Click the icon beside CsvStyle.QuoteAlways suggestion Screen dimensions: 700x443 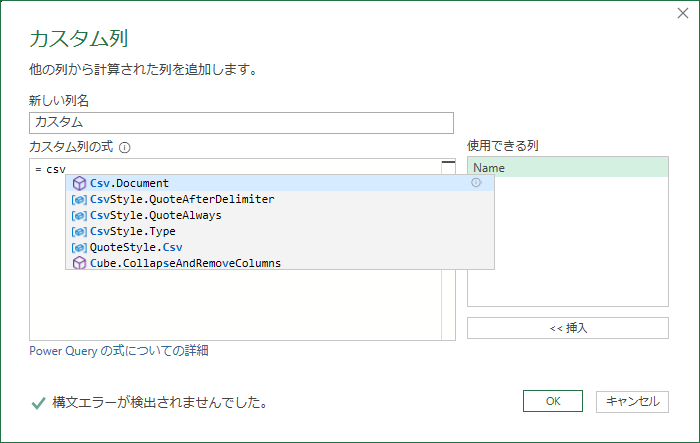[x=79, y=215]
